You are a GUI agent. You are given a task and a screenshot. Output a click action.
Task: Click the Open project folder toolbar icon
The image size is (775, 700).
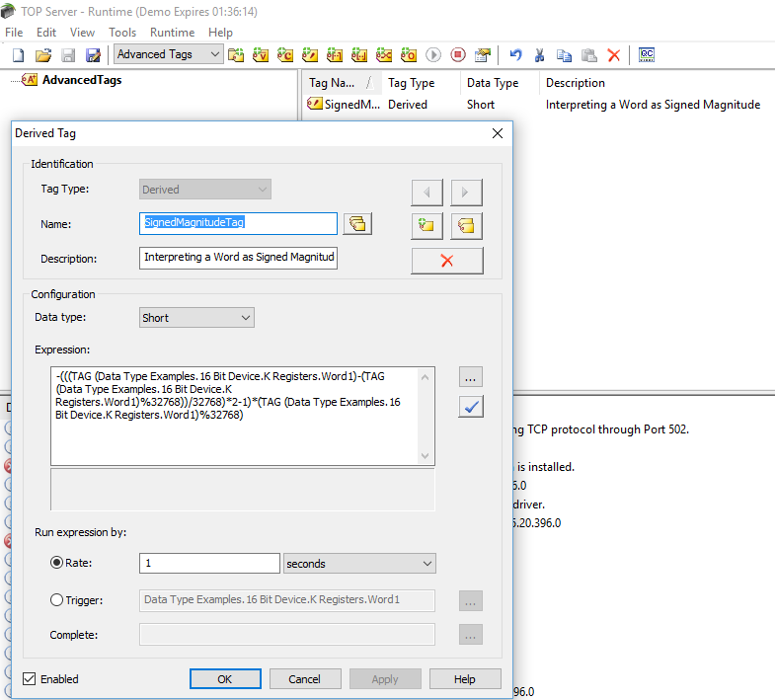tap(43, 55)
